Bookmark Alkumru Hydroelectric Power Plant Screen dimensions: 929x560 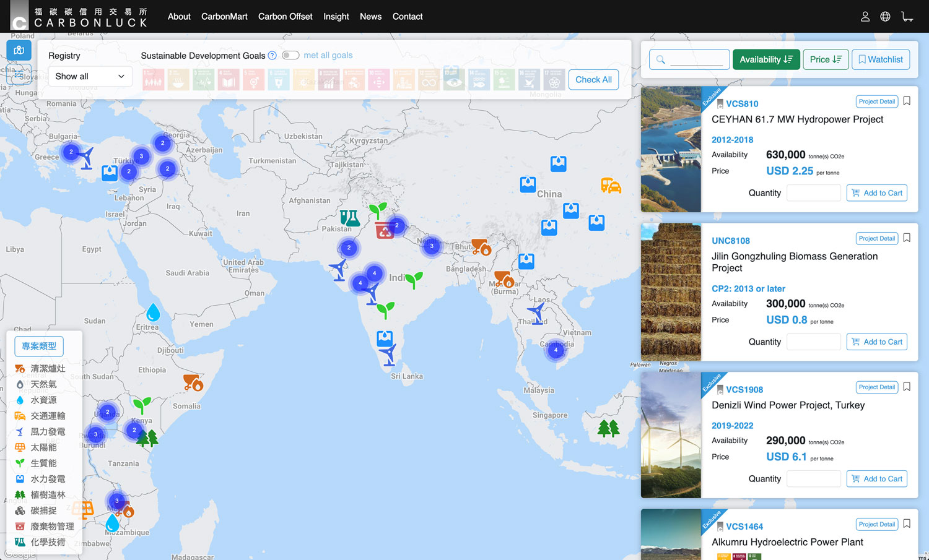(x=907, y=523)
